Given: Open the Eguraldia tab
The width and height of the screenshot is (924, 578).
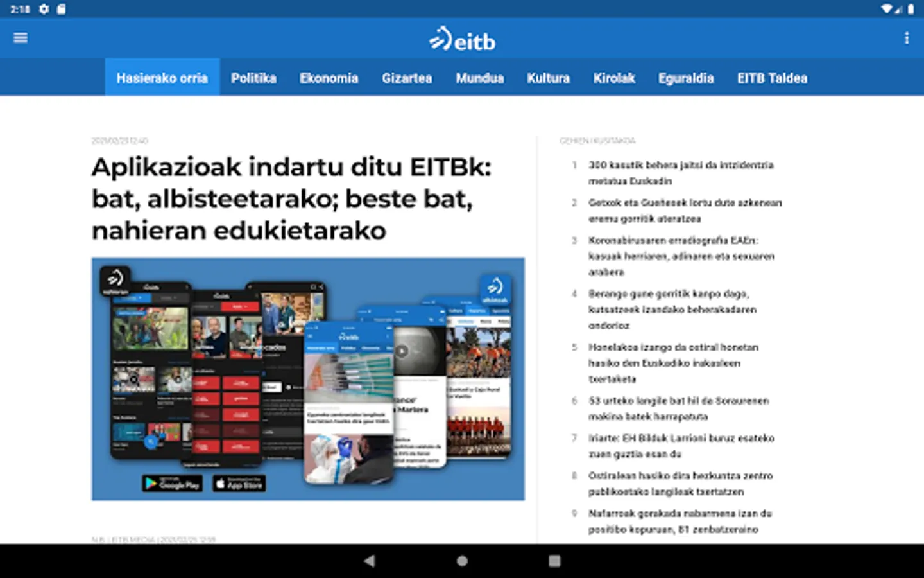Looking at the screenshot, I should (686, 78).
